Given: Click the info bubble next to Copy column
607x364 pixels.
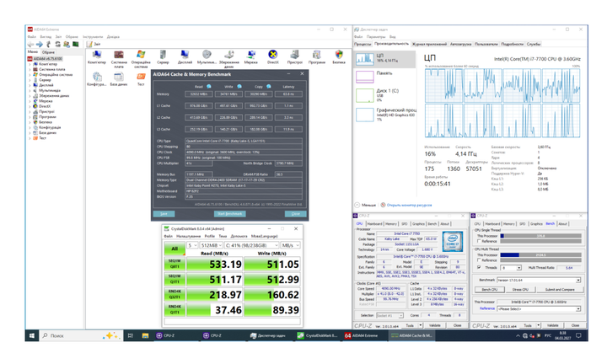Looking at the screenshot, I should point(269,86).
